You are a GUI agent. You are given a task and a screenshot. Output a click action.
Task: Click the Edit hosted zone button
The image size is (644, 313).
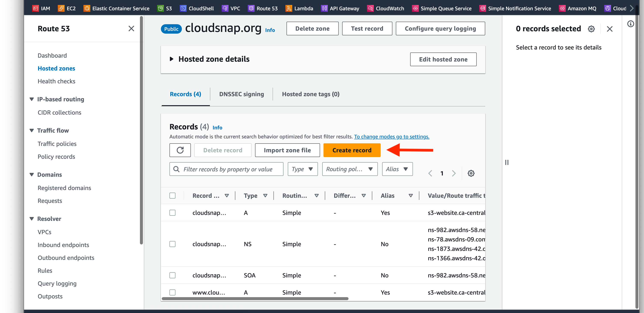pos(443,59)
